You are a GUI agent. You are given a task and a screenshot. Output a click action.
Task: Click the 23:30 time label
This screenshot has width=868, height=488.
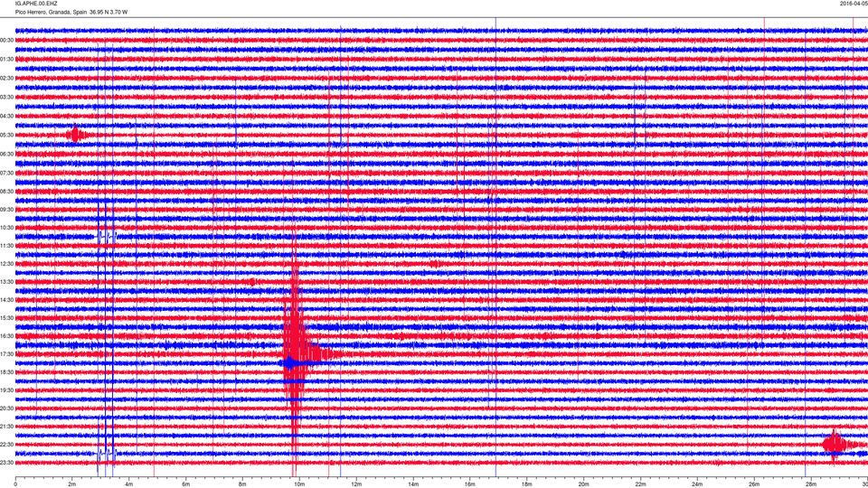(6, 463)
